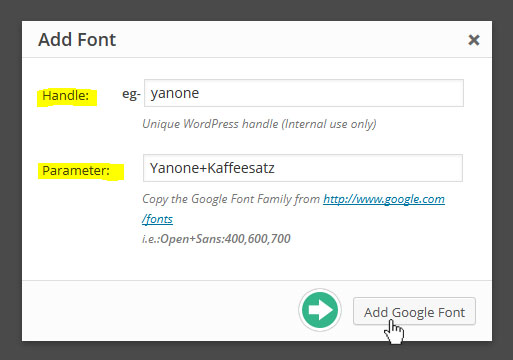Click the 'Unique WordPress handle' hint text

pyautogui.click(x=259, y=124)
